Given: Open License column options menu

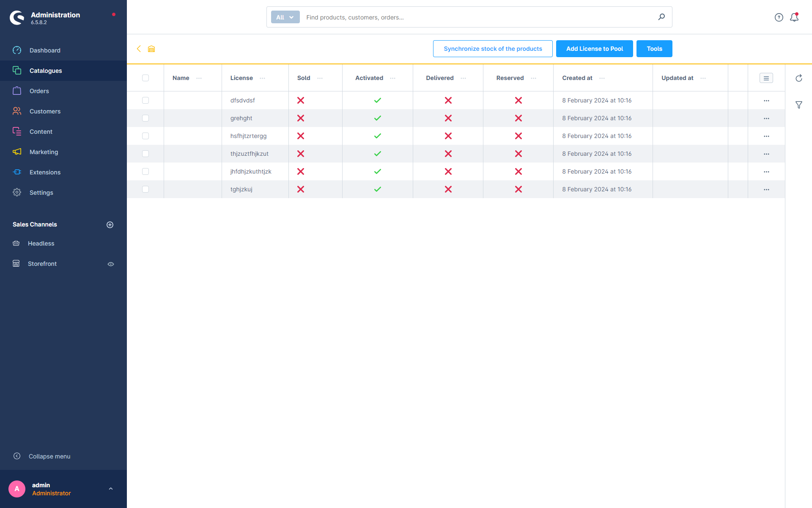Looking at the screenshot, I should click(x=263, y=78).
